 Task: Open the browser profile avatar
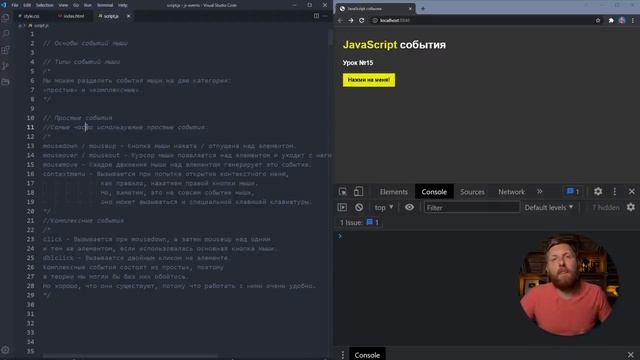click(622, 20)
